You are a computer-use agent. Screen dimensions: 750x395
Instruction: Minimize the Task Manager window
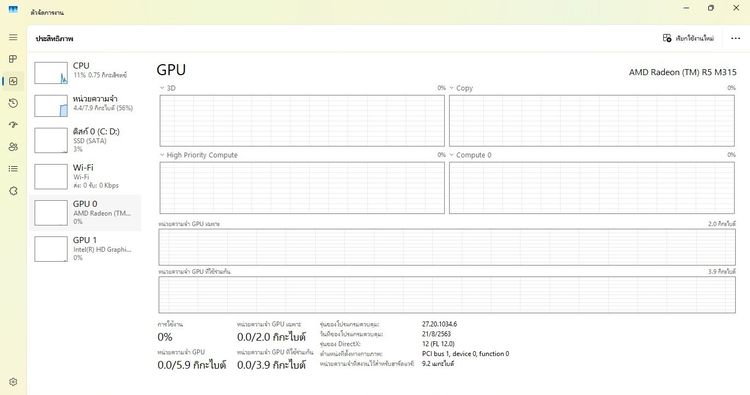point(687,8)
